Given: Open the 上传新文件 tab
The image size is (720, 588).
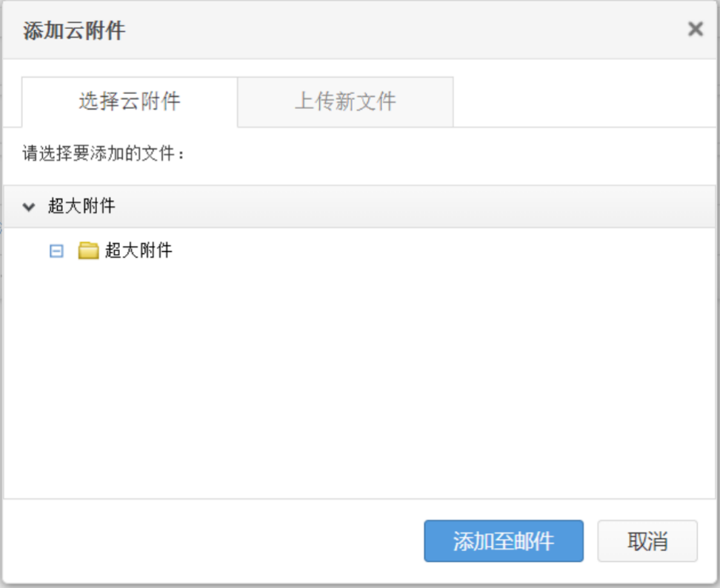Looking at the screenshot, I should [345, 102].
